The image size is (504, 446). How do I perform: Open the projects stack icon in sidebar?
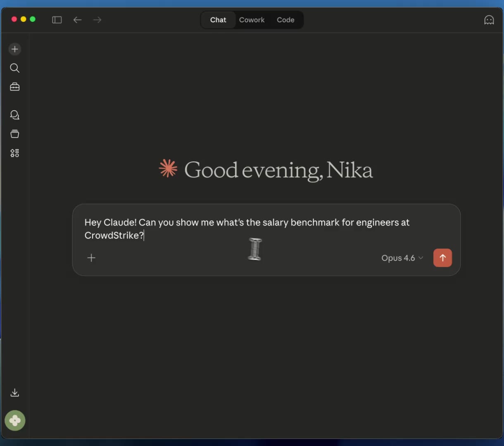(x=15, y=134)
